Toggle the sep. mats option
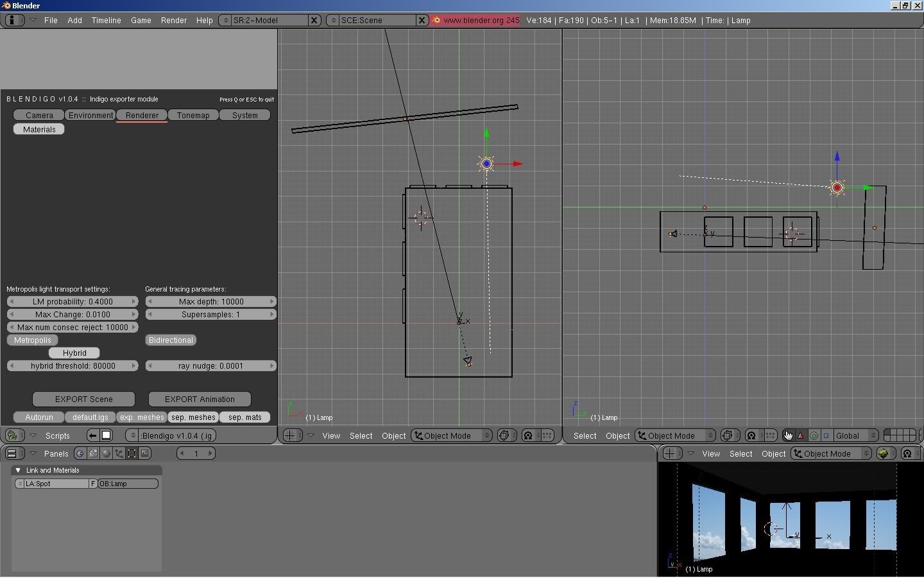The image size is (924, 578). [x=244, y=417]
